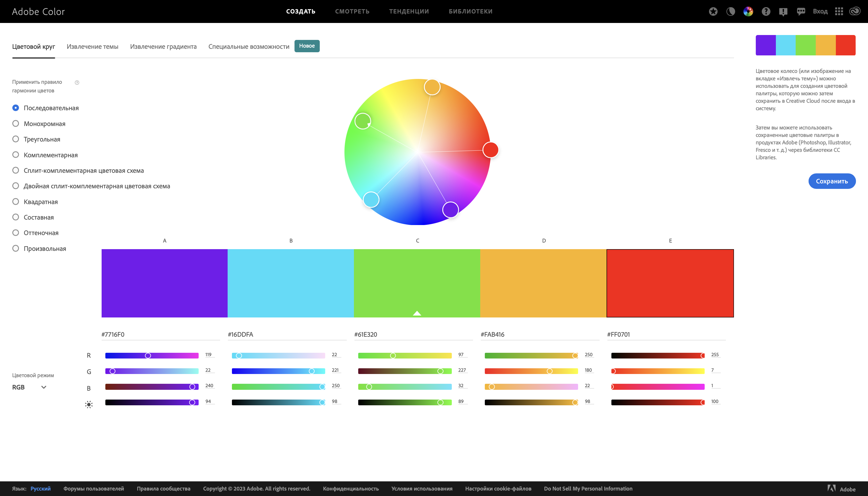Open the Создать menu
868x496 pixels.
(301, 11)
